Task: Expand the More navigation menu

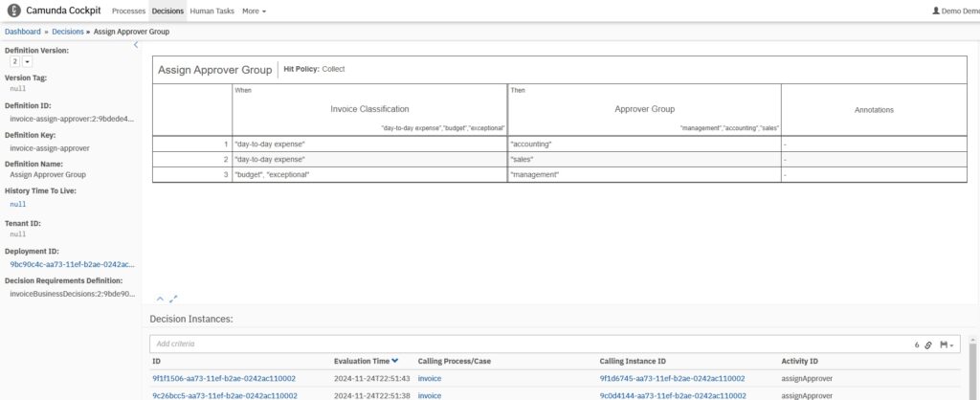Action: [254, 11]
